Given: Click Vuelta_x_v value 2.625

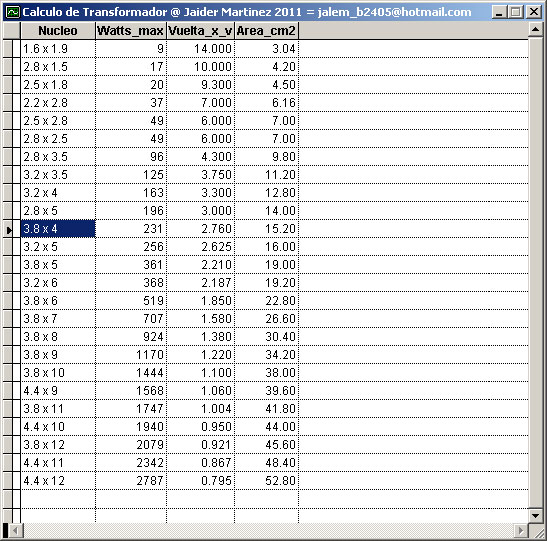Looking at the screenshot, I should 201,247.
